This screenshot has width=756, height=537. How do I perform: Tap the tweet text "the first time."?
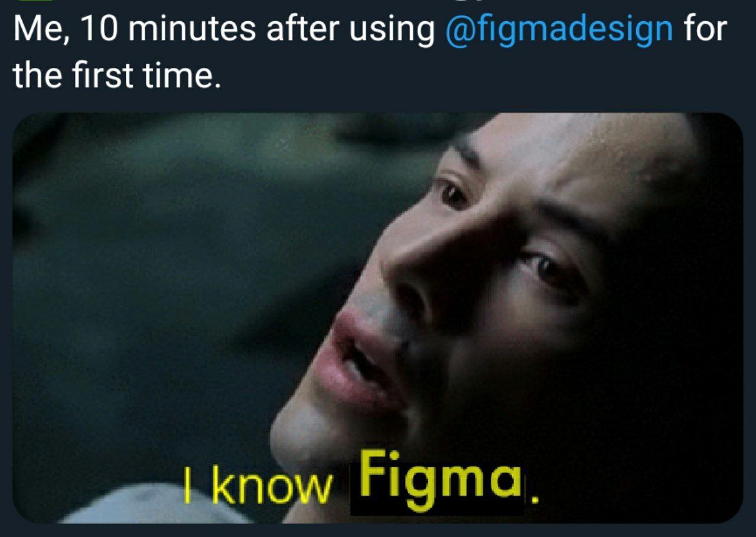point(117,76)
